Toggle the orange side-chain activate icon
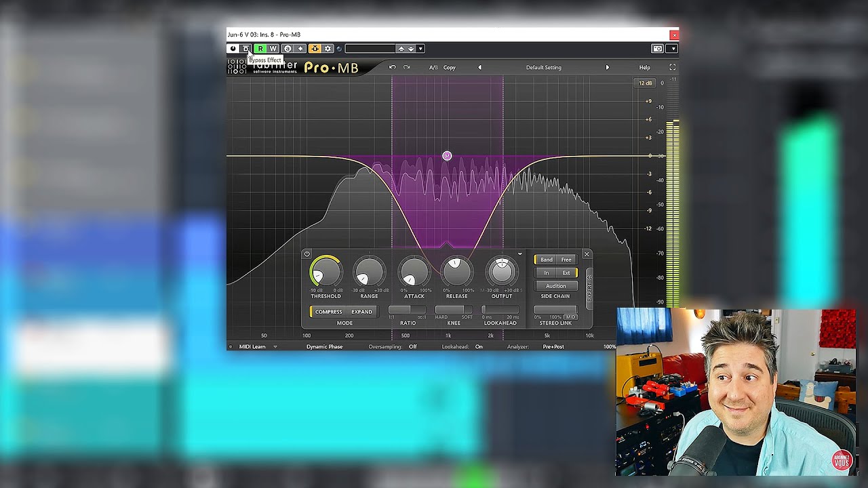 click(x=315, y=49)
